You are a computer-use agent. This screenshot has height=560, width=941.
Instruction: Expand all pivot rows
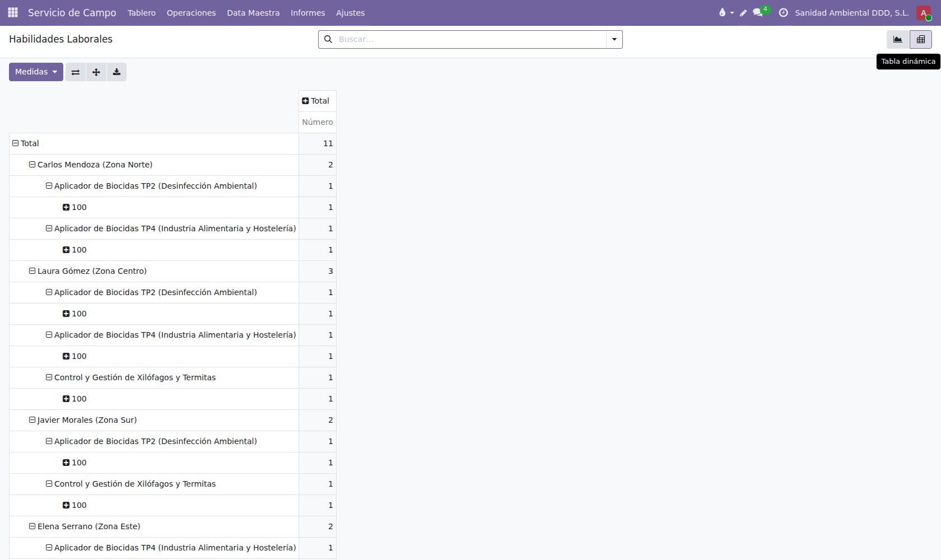click(x=96, y=72)
